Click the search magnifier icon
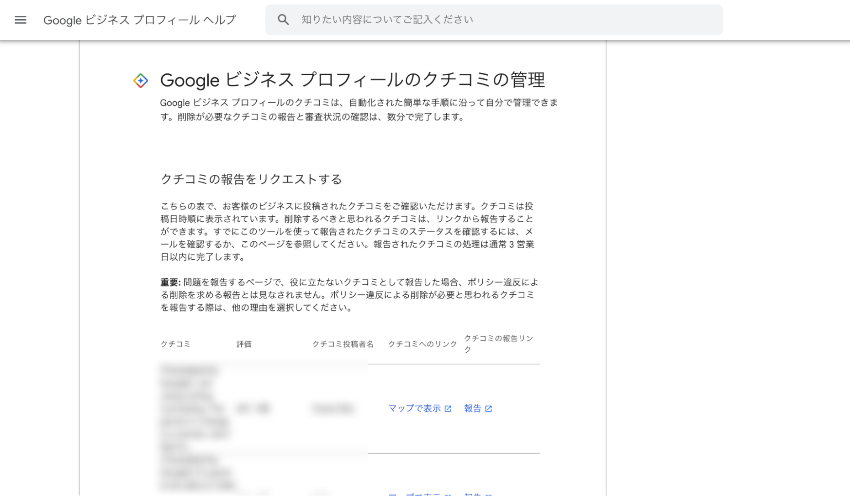Viewport: 850px width, 496px height. click(283, 20)
